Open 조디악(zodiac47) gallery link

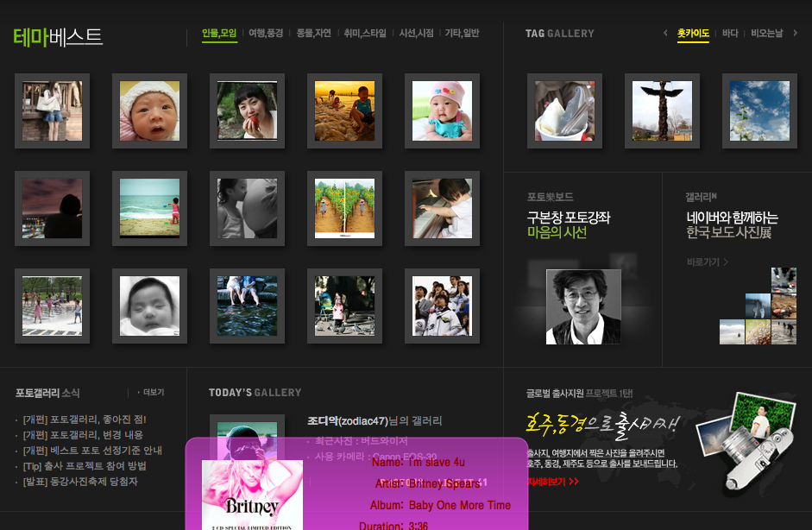pyautogui.click(x=375, y=420)
